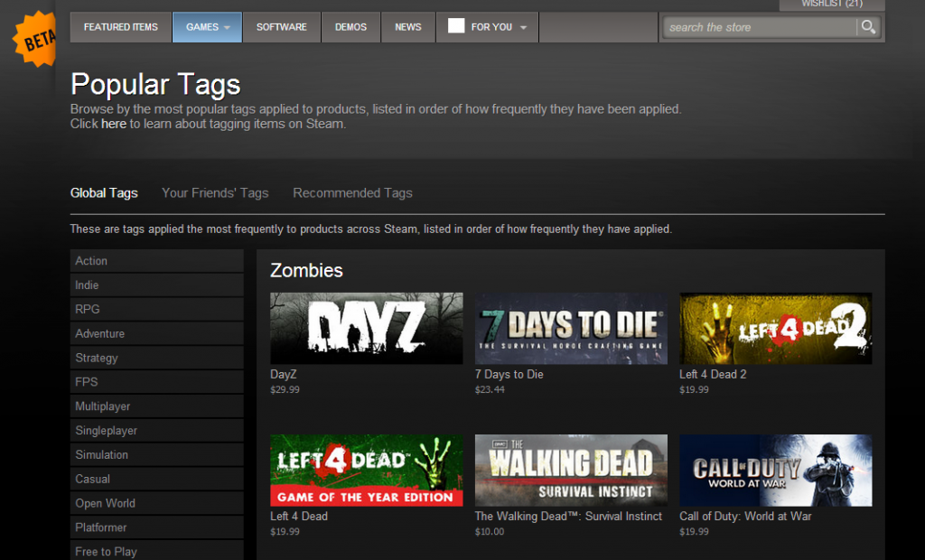Open the NEWS section
This screenshot has height=560, width=925.
point(407,27)
